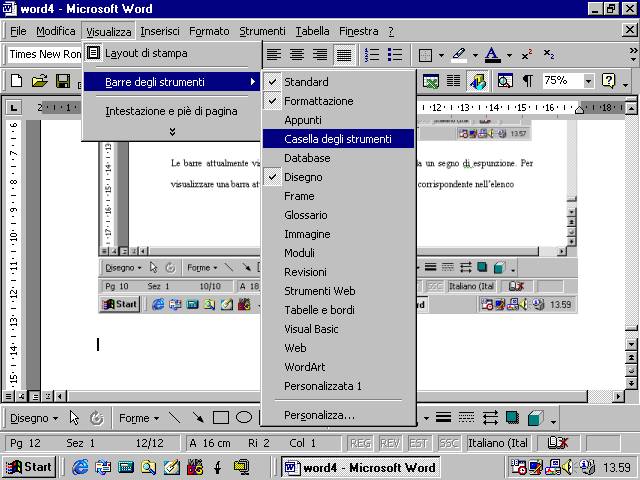Open the Inserisci menu
The height and width of the screenshot is (480, 640).
[x=160, y=31]
